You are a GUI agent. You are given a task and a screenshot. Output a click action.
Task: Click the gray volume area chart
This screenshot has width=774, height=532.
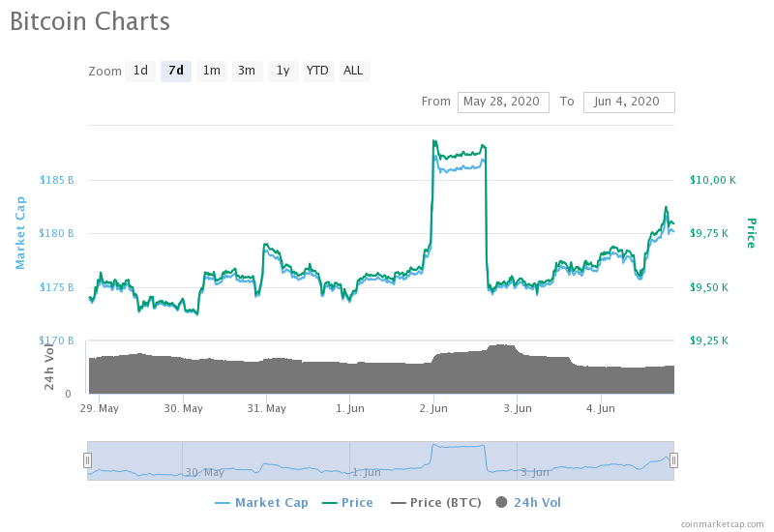coord(381,377)
